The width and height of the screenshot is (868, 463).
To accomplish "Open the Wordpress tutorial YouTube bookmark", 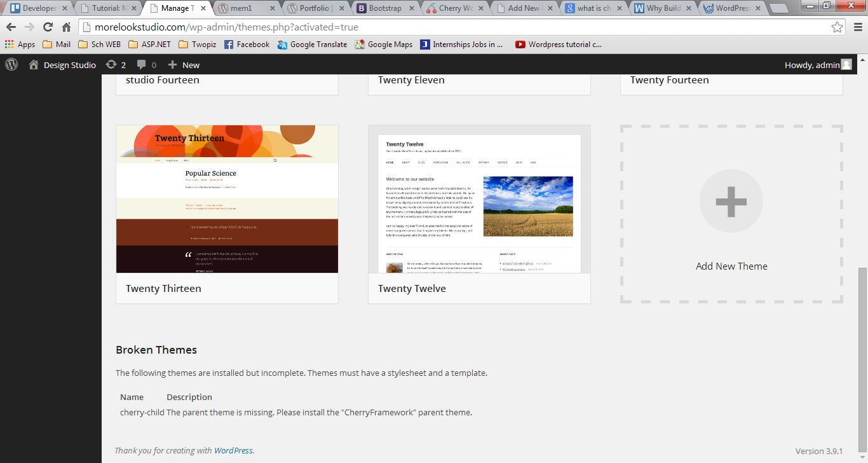I will tap(558, 45).
